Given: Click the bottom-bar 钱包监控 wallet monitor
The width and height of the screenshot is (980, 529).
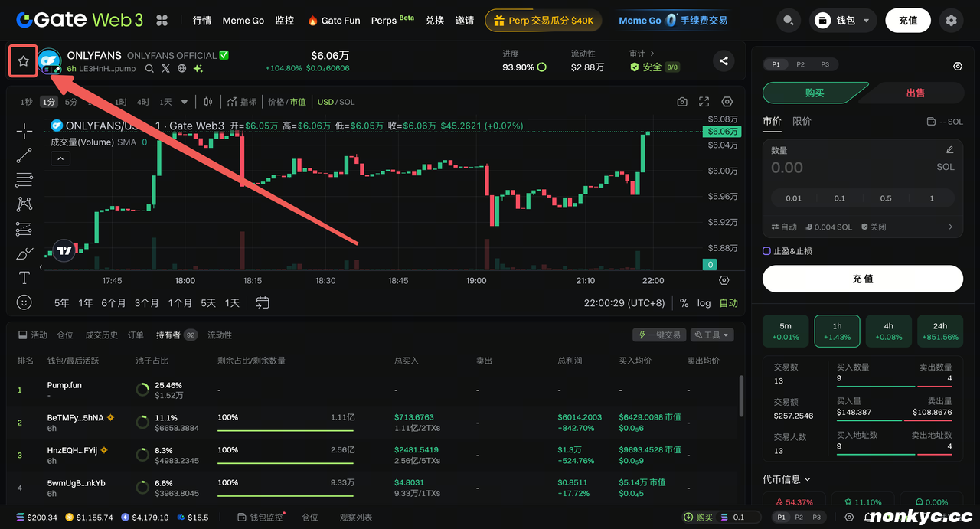Looking at the screenshot, I should pos(260,518).
